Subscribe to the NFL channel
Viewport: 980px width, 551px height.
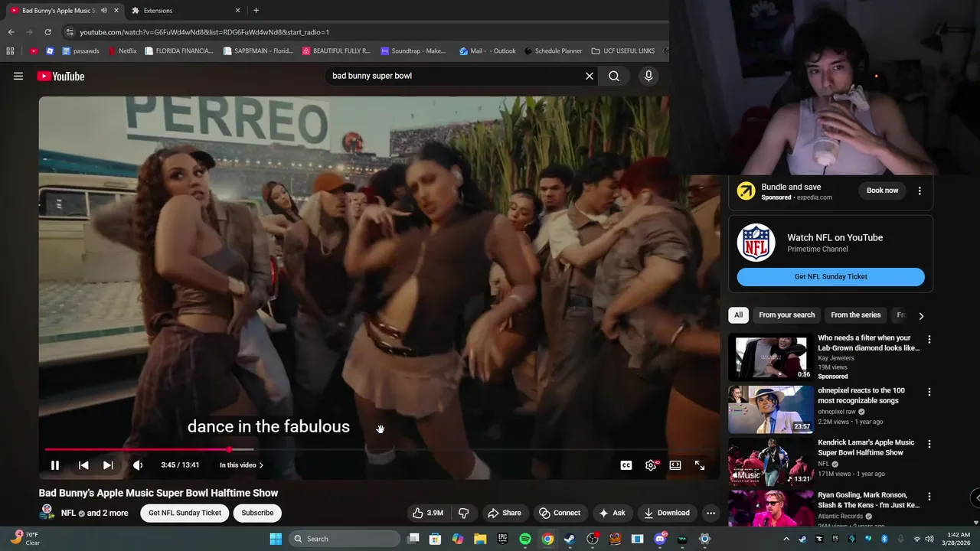[x=257, y=513]
